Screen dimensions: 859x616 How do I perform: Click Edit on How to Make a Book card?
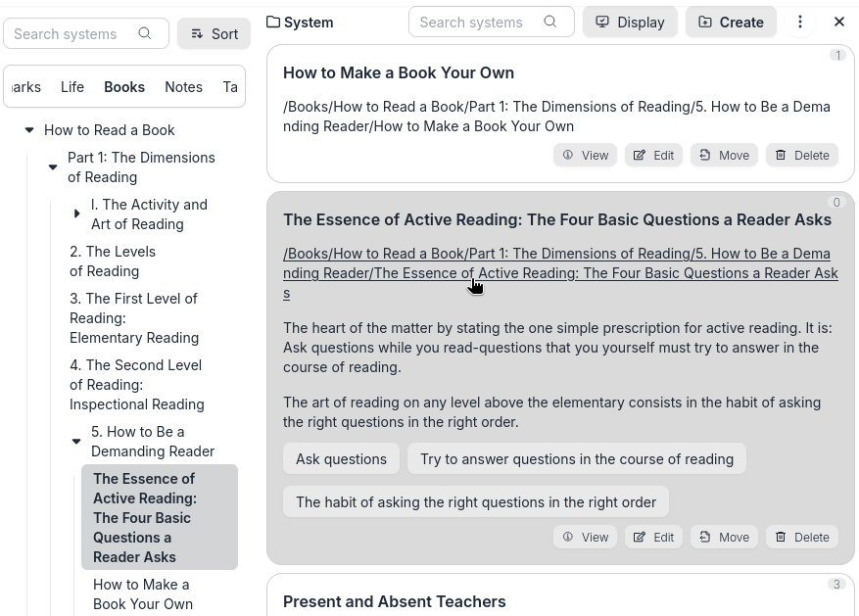tap(653, 155)
